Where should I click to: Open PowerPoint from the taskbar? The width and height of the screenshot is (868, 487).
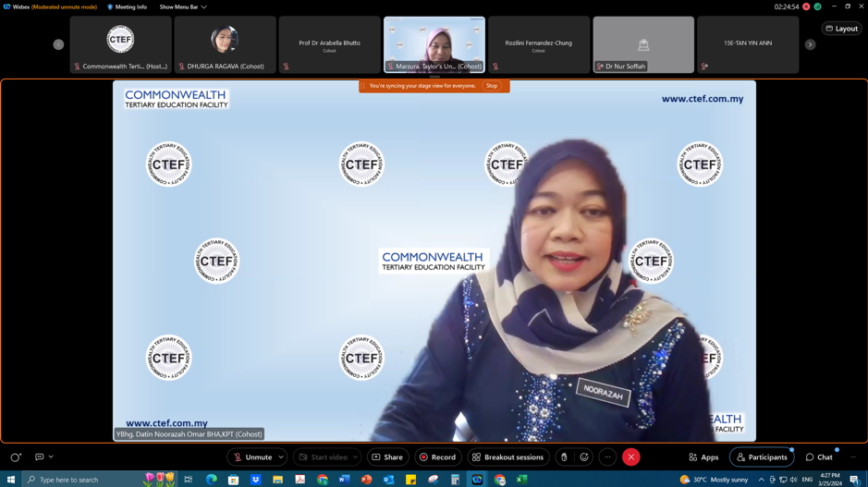[x=366, y=480]
